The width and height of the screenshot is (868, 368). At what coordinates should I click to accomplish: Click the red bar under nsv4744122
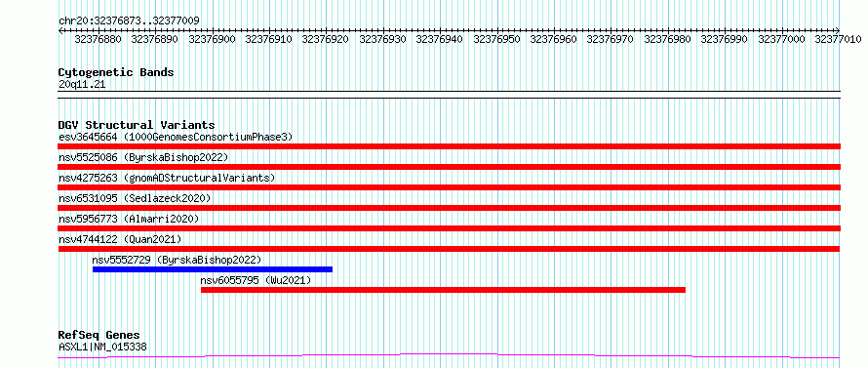[450, 249]
